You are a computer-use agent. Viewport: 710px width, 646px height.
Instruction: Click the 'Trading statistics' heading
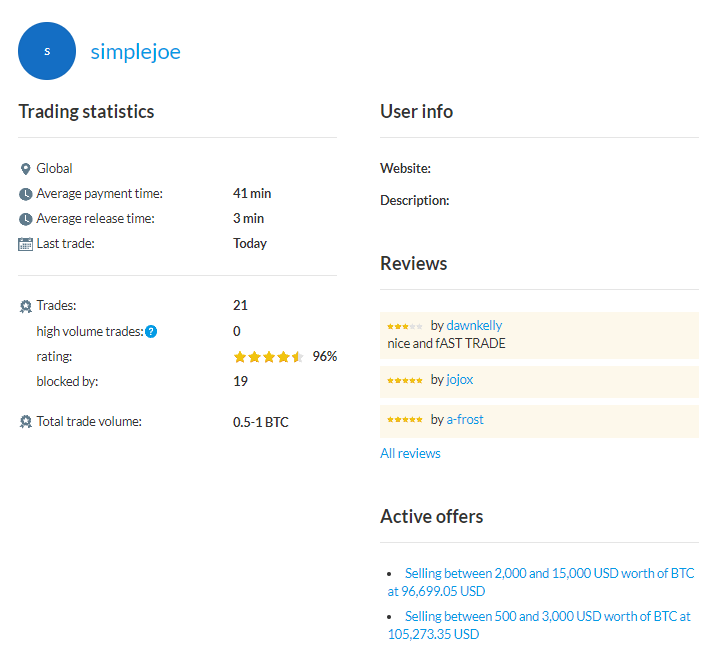coord(86,112)
